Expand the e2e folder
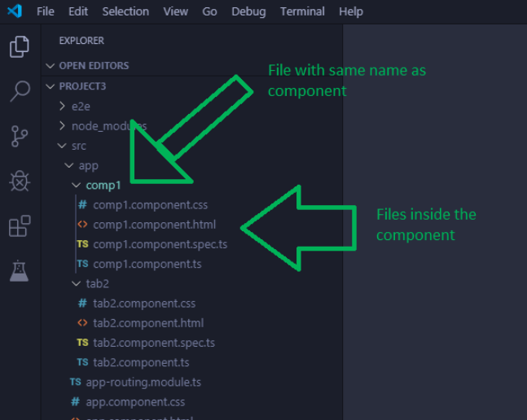 pyautogui.click(x=80, y=107)
